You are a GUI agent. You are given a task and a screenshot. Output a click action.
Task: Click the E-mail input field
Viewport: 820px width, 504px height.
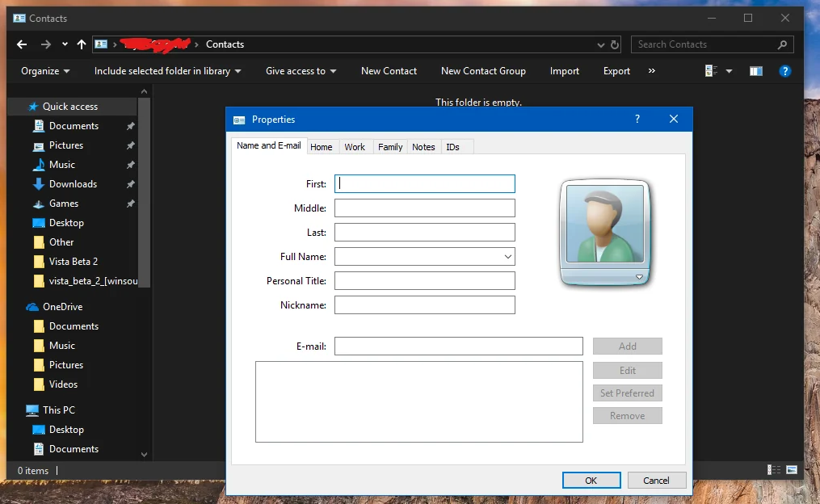[458, 346]
